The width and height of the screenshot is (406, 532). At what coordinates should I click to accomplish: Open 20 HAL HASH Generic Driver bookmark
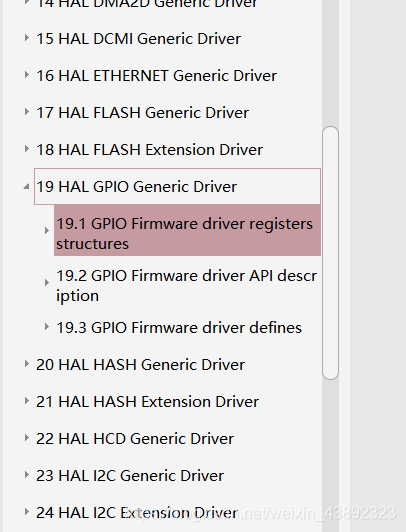140,365
